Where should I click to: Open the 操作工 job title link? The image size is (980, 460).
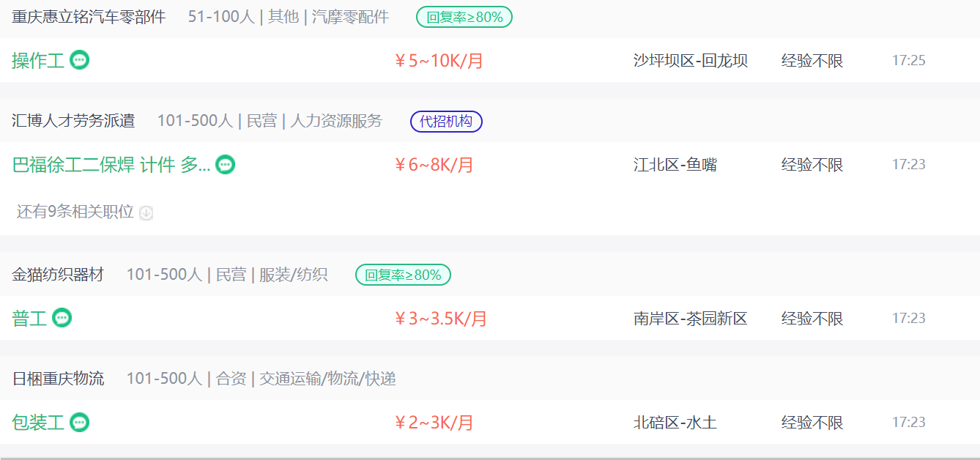(x=38, y=61)
